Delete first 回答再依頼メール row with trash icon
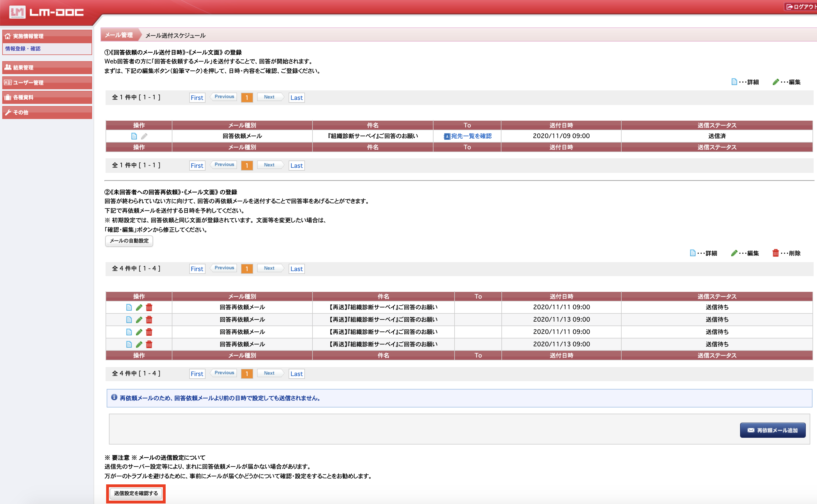Image resolution: width=817 pixels, height=504 pixels. tap(149, 307)
